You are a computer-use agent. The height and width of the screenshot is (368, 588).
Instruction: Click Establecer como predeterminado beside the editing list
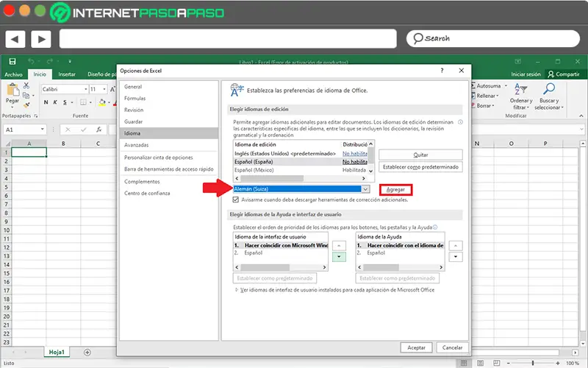click(420, 167)
